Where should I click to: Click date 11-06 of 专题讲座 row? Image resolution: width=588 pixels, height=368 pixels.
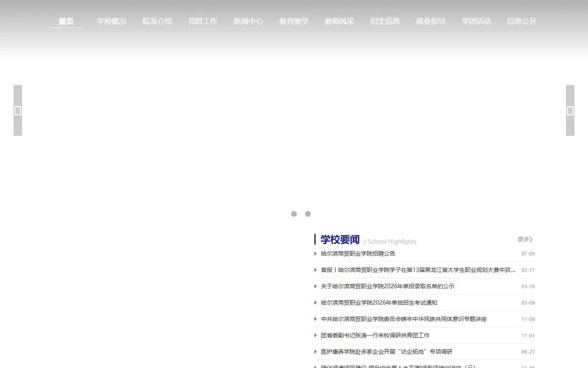[528, 319]
